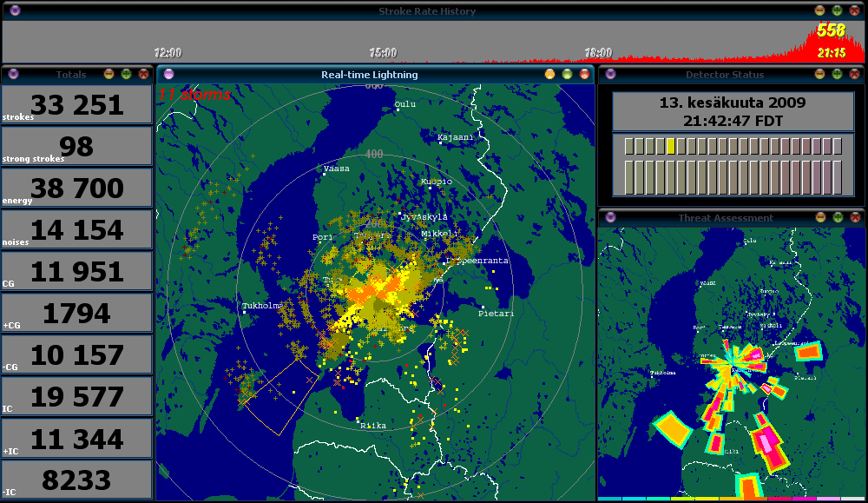Click the Kuopio city label
868x503 pixels.
437,182
